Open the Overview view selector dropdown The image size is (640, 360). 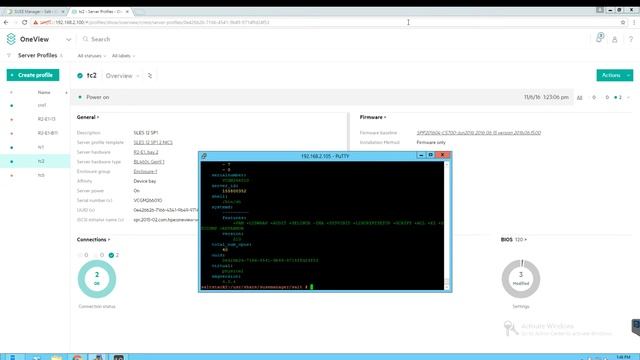pyautogui.click(x=122, y=76)
